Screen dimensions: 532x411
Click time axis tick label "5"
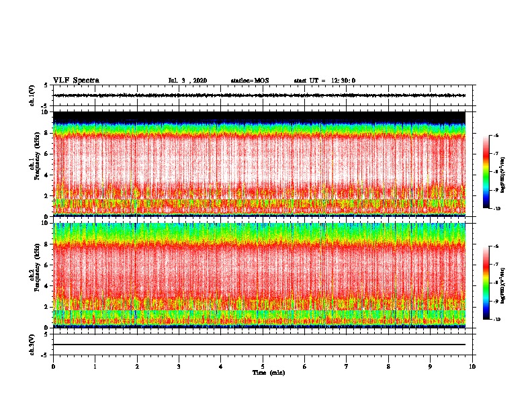coord(263,367)
